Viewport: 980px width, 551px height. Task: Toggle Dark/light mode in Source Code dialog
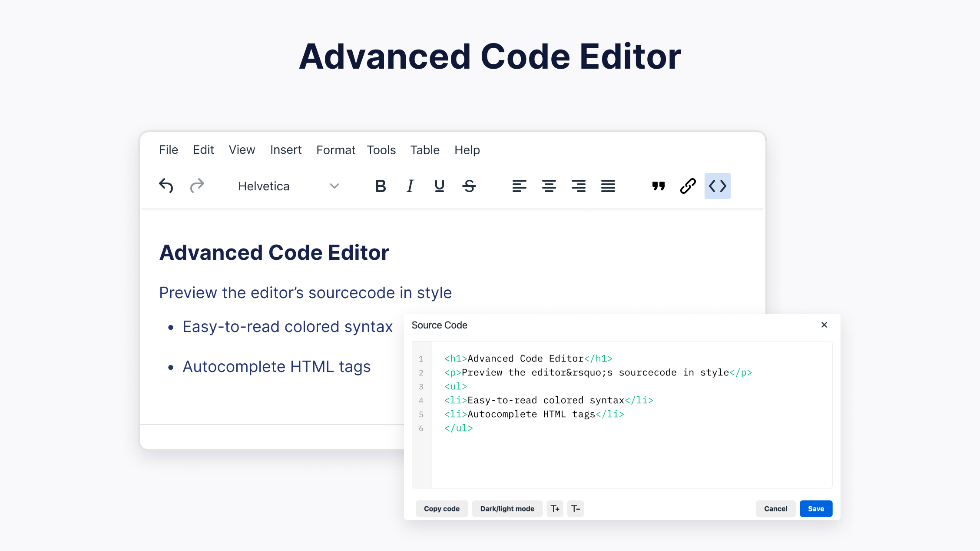click(x=507, y=508)
